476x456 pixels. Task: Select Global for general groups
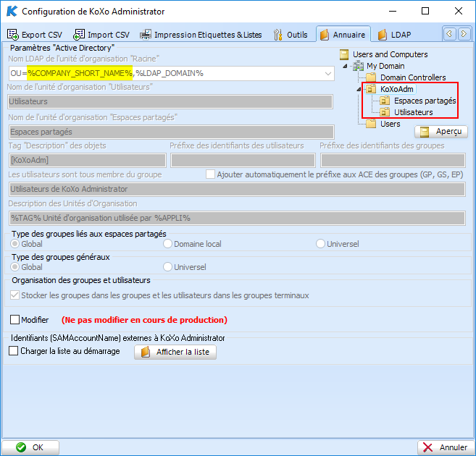(x=14, y=267)
